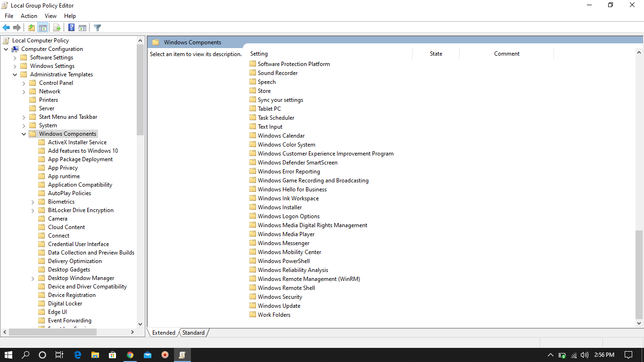644x362 pixels.
Task: Expand the System tree node
Action: click(x=24, y=125)
